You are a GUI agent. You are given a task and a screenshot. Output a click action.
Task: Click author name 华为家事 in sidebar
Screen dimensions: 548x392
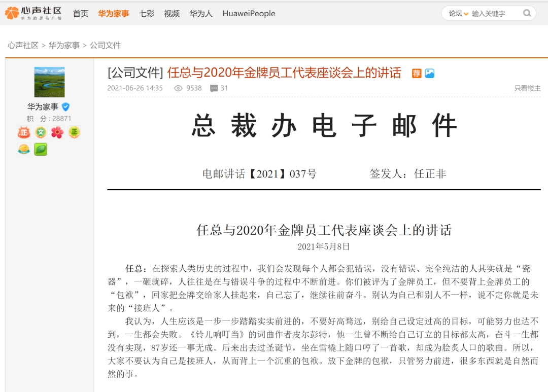coord(43,106)
